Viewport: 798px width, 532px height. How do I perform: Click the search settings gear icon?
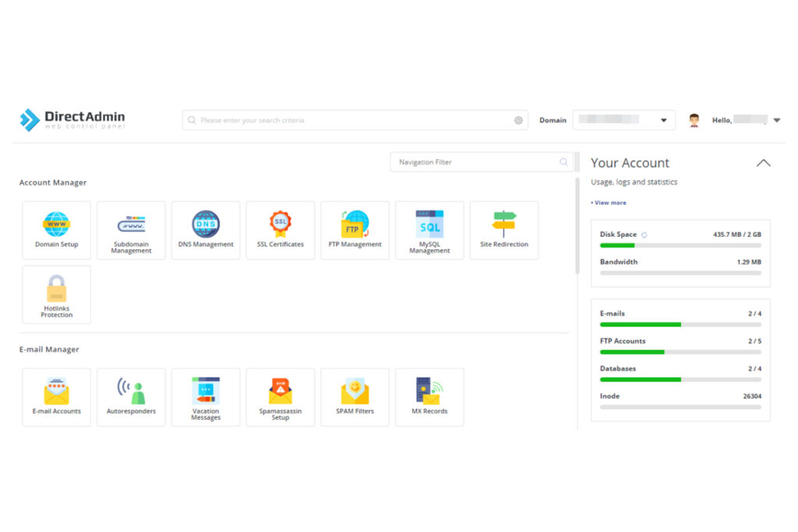(518, 121)
